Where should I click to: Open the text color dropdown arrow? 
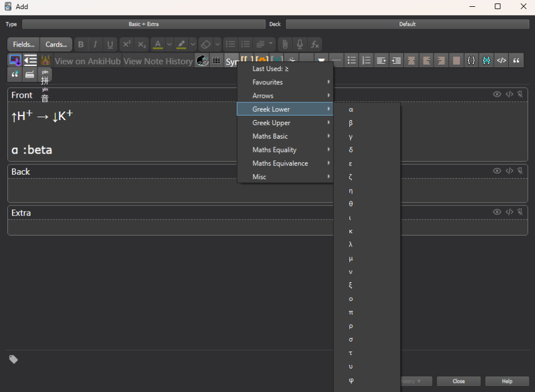169,44
